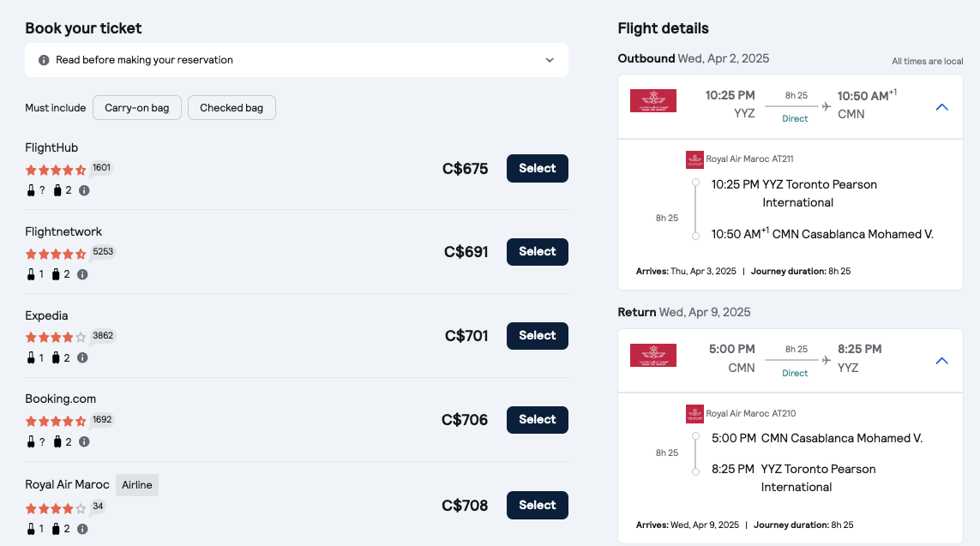The image size is (980, 546).
Task: Select the Expedia C$701 ticket
Action: [538, 335]
